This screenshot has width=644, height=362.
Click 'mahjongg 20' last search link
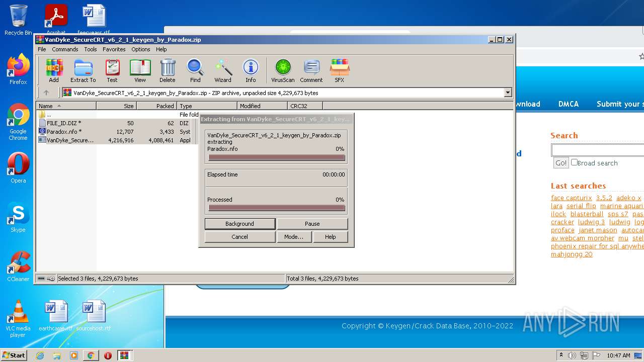click(x=572, y=254)
